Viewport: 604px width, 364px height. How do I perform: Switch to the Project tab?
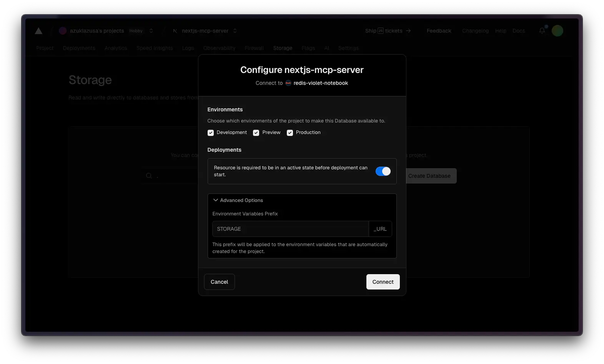click(45, 48)
